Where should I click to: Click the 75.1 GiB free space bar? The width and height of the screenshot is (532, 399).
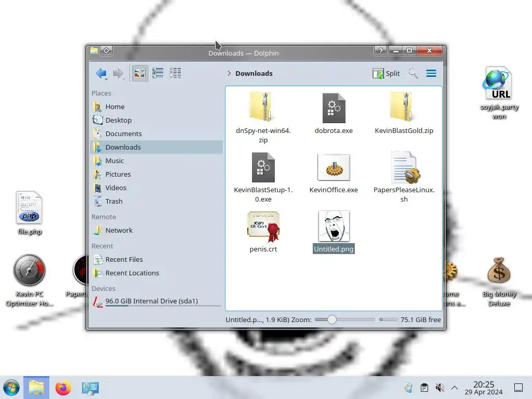[x=389, y=320]
